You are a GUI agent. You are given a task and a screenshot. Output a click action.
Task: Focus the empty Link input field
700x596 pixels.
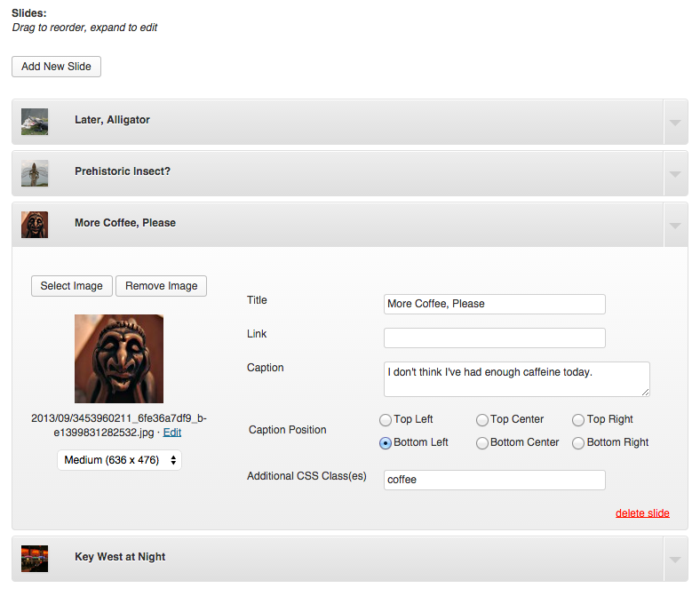coord(495,338)
